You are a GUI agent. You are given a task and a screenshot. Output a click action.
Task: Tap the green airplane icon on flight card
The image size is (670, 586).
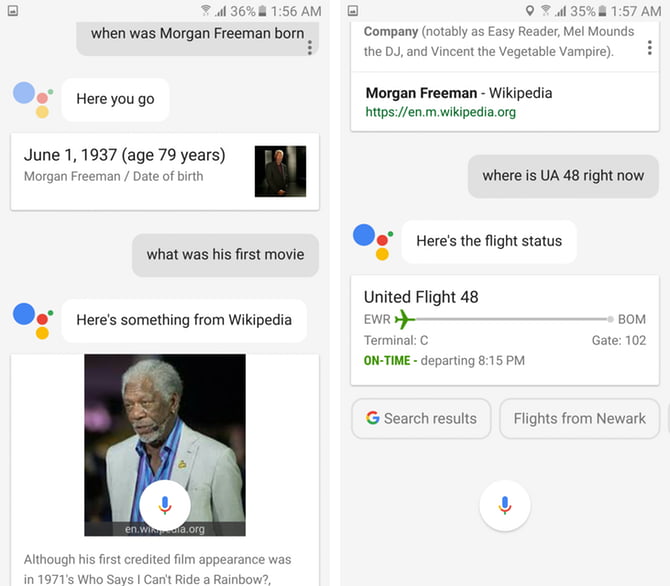coord(404,319)
